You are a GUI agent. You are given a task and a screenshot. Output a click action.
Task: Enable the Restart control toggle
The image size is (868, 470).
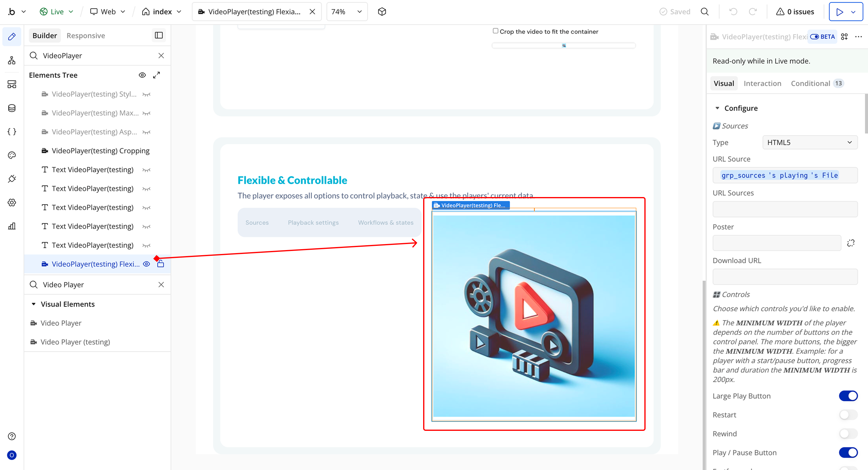coord(848,415)
